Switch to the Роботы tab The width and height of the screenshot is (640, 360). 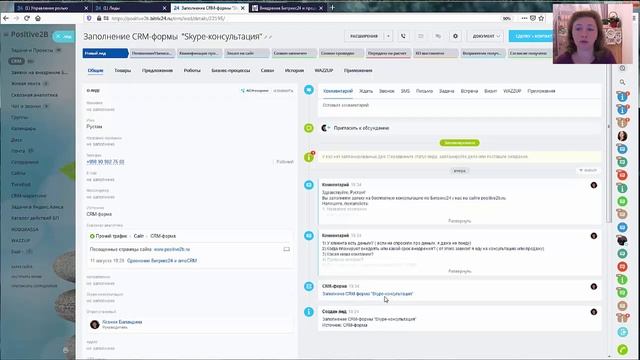coord(192,71)
